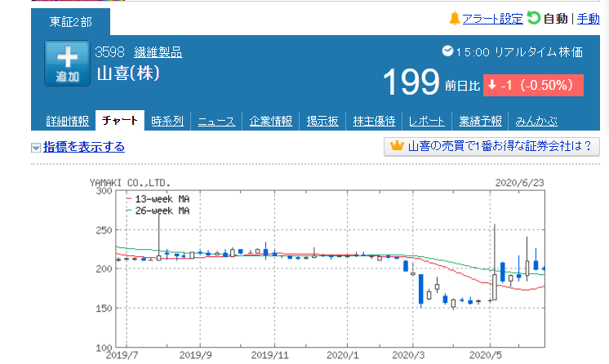
Task: Open the 時系列 tab
Action: tap(167, 122)
